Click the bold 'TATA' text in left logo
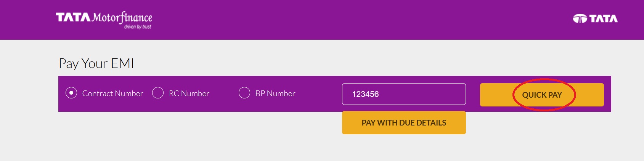 point(73,18)
